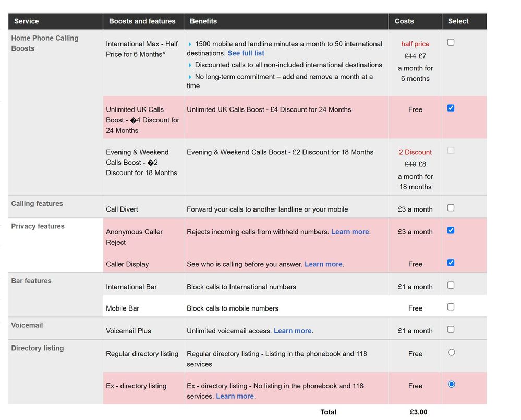
Task: Click the Home Phone Calling Boosts label
Action: [45, 43]
